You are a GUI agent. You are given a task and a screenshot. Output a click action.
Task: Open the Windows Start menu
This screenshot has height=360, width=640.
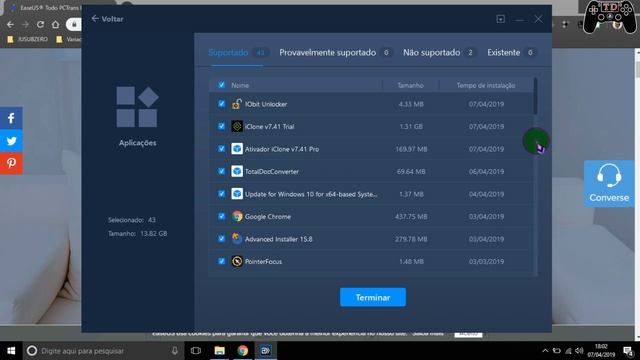(x=11, y=351)
